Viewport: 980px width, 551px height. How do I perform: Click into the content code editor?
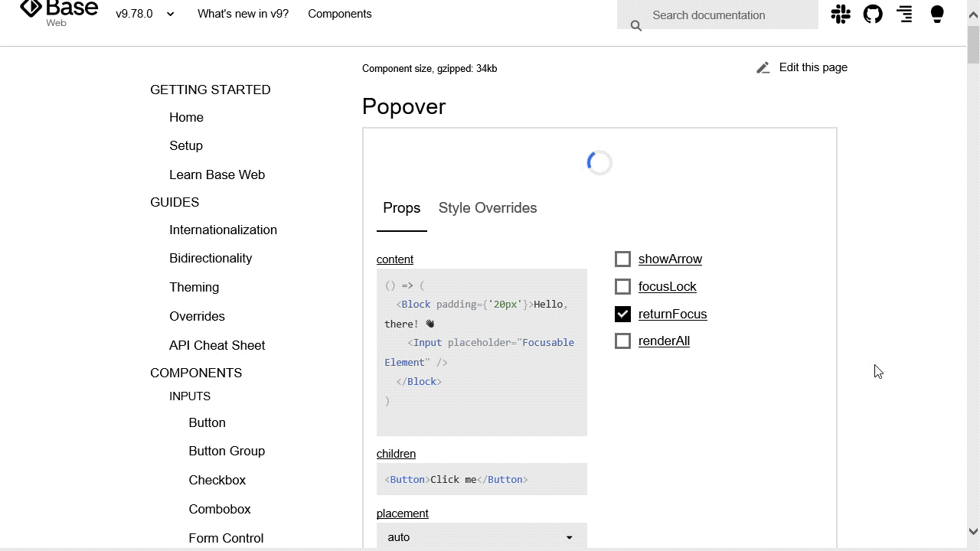[x=482, y=352]
